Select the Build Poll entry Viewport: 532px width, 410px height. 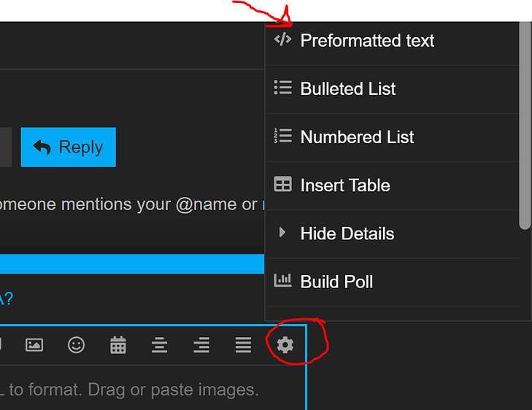pyautogui.click(x=392, y=282)
